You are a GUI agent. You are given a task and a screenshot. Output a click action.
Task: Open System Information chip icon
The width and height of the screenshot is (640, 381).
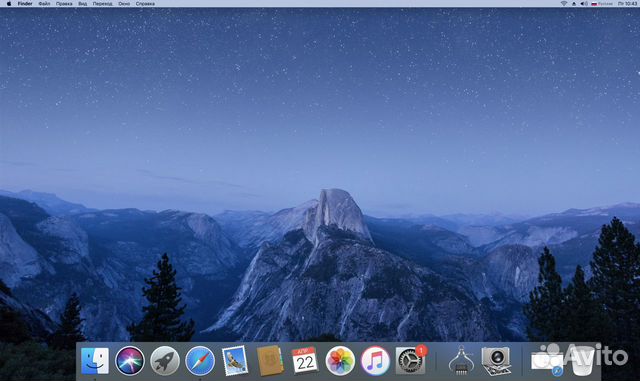coord(461,361)
